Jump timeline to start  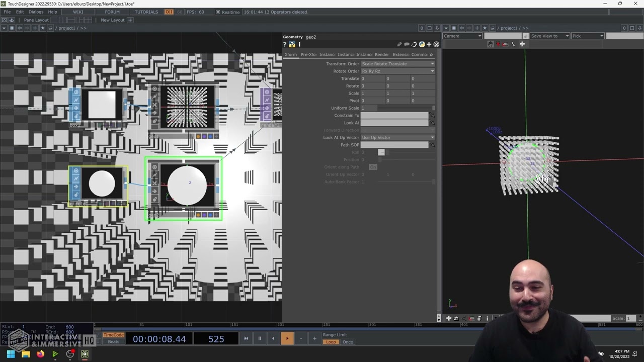[x=246, y=338]
